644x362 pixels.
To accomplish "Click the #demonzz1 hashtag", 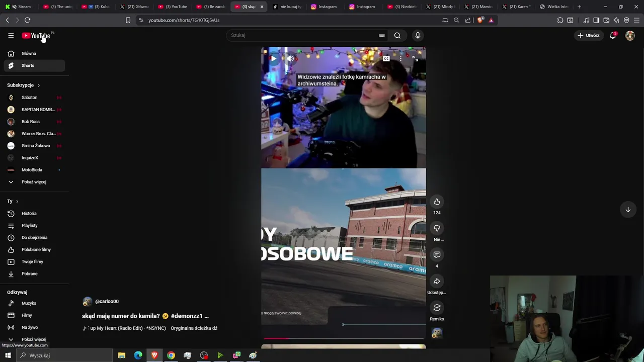I will tap(187, 316).
